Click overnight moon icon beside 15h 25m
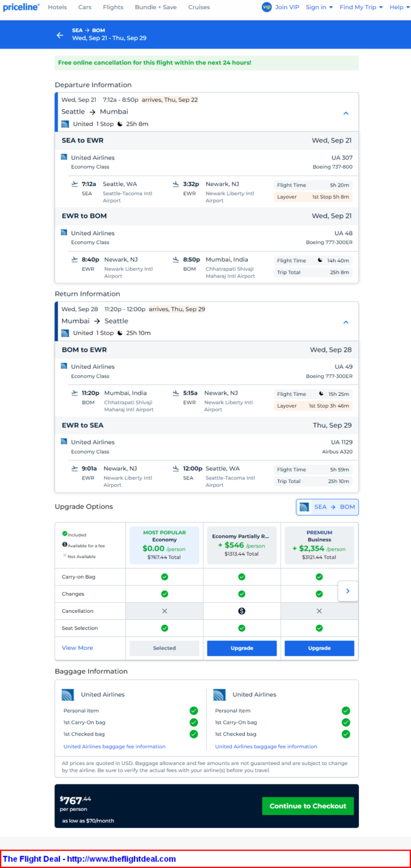The height and width of the screenshot is (868, 411). (321, 393)
